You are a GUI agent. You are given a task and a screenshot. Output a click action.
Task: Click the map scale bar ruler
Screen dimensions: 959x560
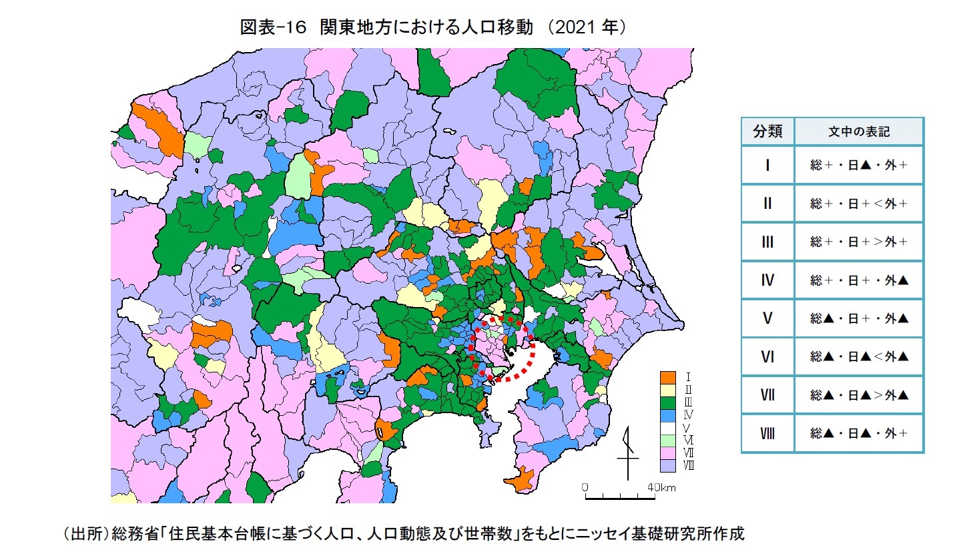coord(620,496)
